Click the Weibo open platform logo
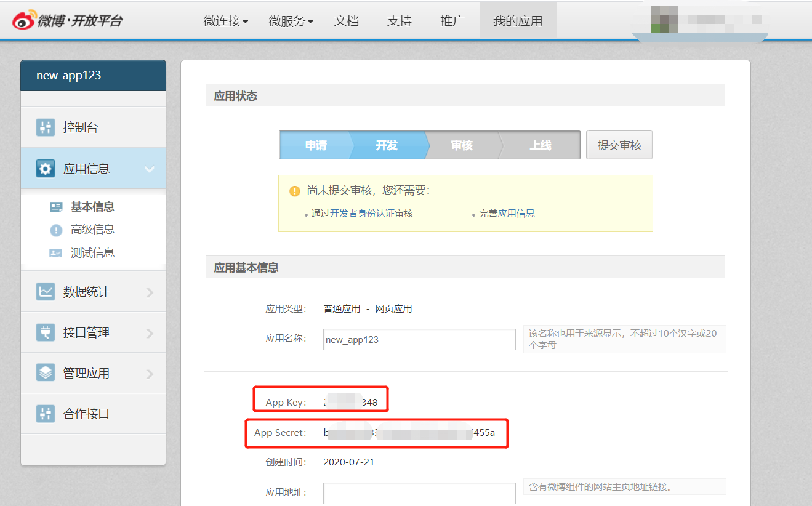812x506 pixels. pyautogui.click(x=68, y=20)
